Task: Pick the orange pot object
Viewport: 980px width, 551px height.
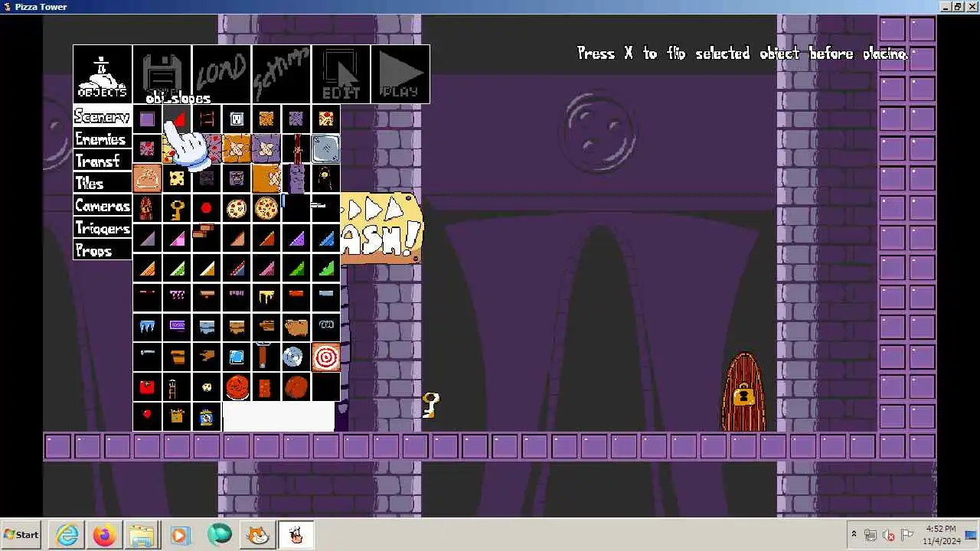Action: point(177,357)
